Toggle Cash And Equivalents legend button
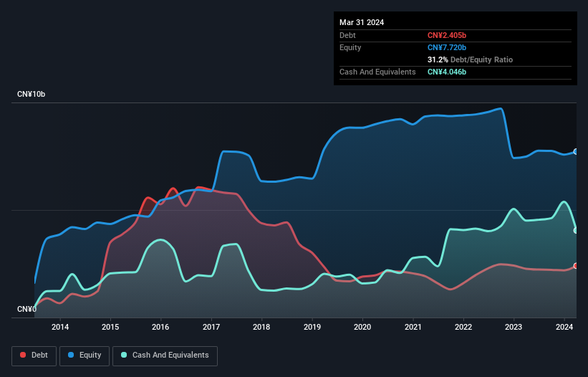Screen dimensions: 588x377 coord(165,355)
